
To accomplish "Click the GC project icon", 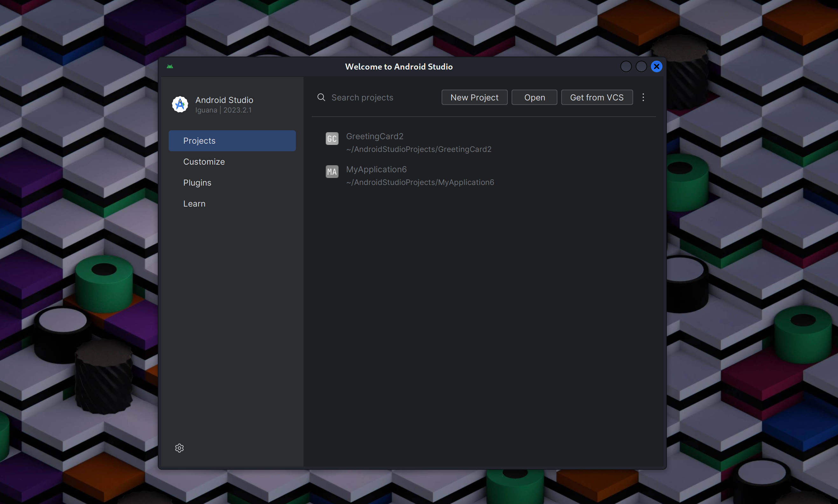I will click(x=332, y=139).
